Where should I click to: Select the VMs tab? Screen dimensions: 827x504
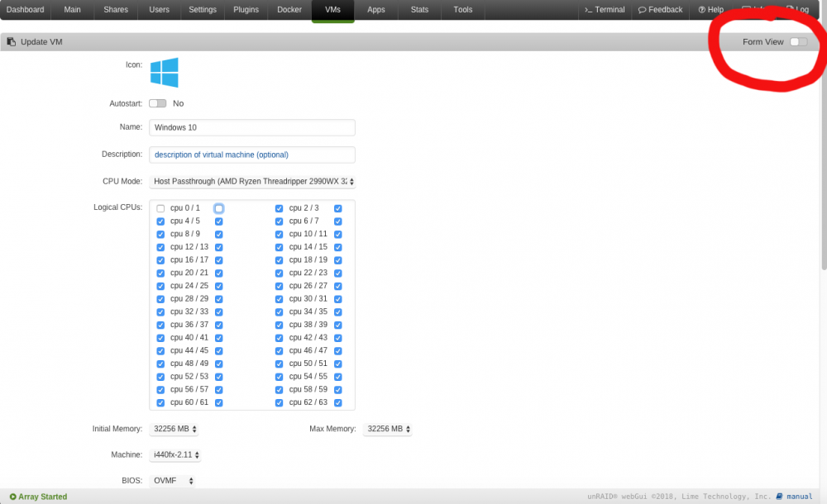[332, 11]
